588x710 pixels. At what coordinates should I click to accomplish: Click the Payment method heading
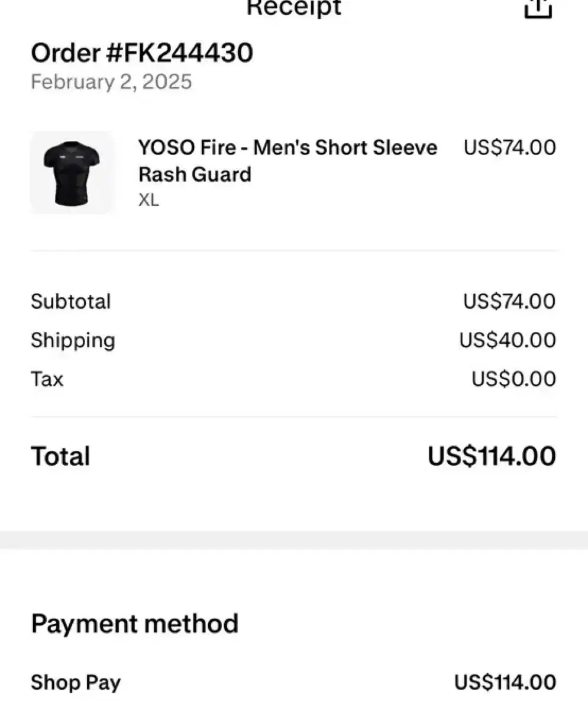tap(135, 624)
